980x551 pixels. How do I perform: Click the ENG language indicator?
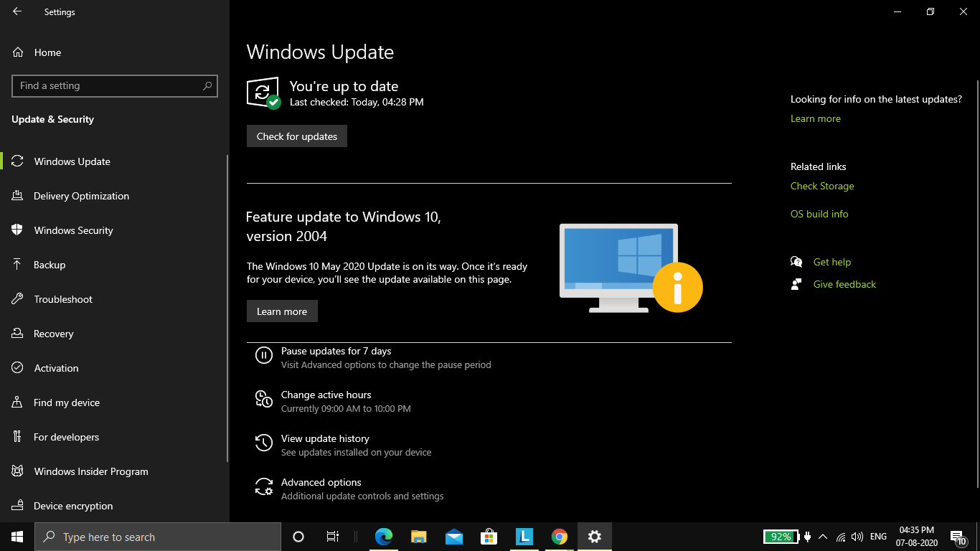coord(878,537)
